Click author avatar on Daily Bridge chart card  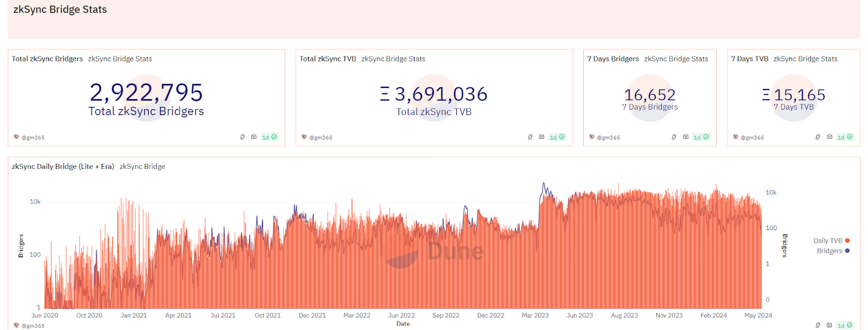click(16, 326)
